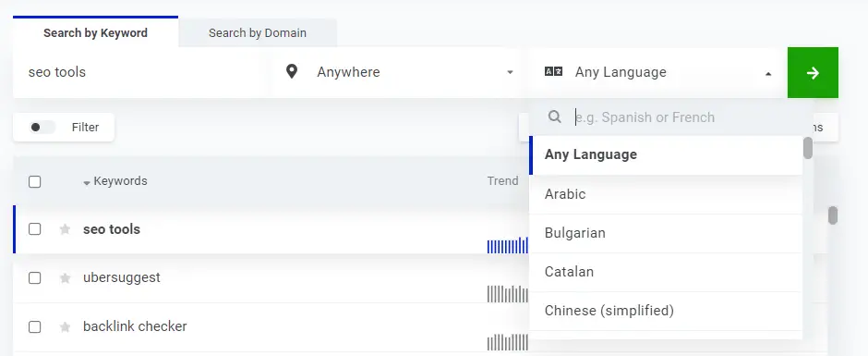Check the ubersuggest row checkbox
The image size is (868, 356).
tap(35, 277)
